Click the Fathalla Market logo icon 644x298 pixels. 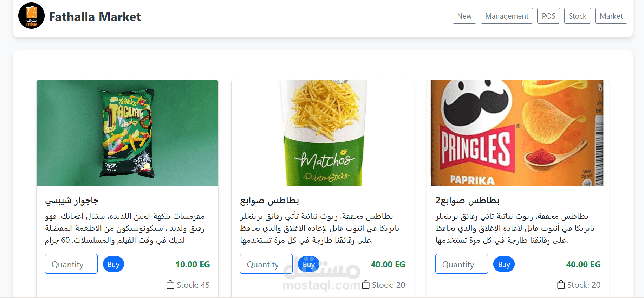31,16
